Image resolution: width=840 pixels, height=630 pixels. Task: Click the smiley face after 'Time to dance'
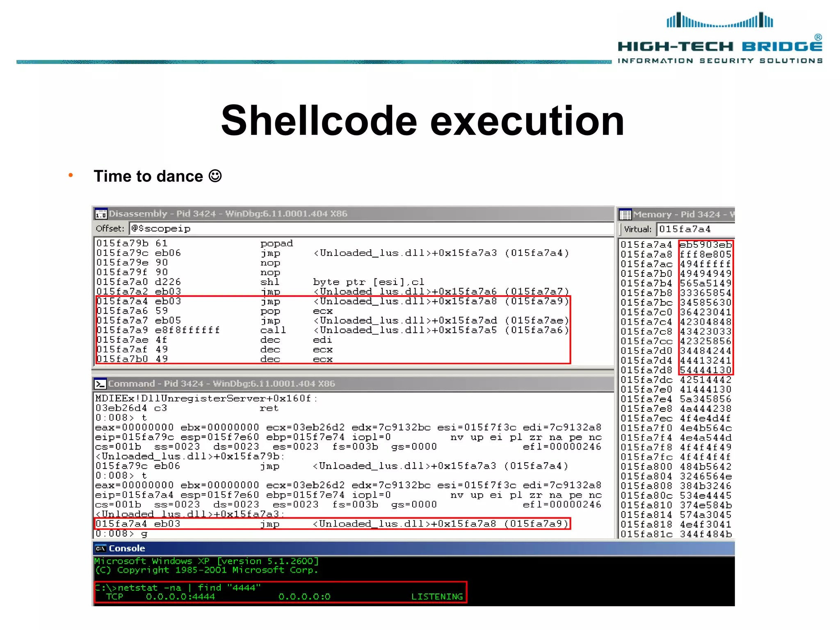pos(215,176)
